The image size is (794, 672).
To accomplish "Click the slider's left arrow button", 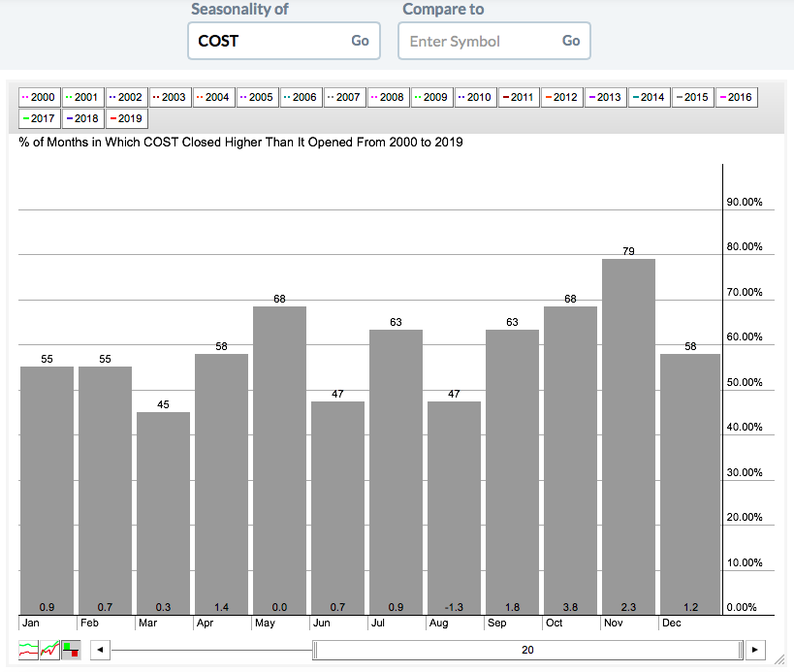I will tap(100, 650).
